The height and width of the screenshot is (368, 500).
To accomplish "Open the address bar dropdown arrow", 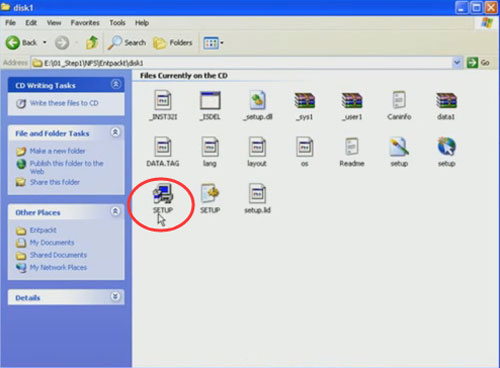I will pos(457,62).
